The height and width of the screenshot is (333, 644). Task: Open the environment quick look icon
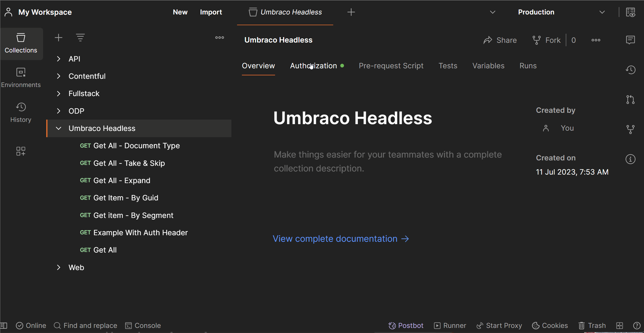[x=631, y=12]
